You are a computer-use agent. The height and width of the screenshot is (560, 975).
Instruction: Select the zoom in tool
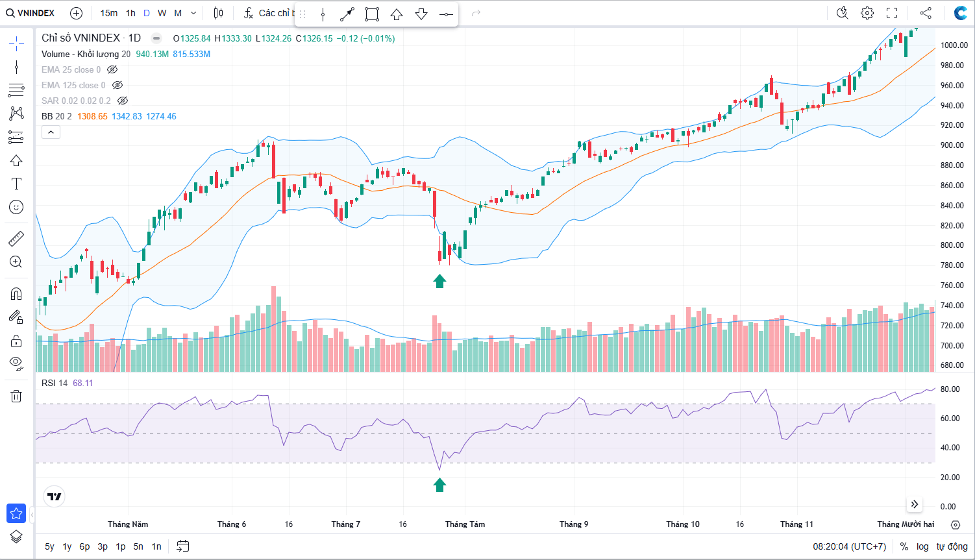16,262
